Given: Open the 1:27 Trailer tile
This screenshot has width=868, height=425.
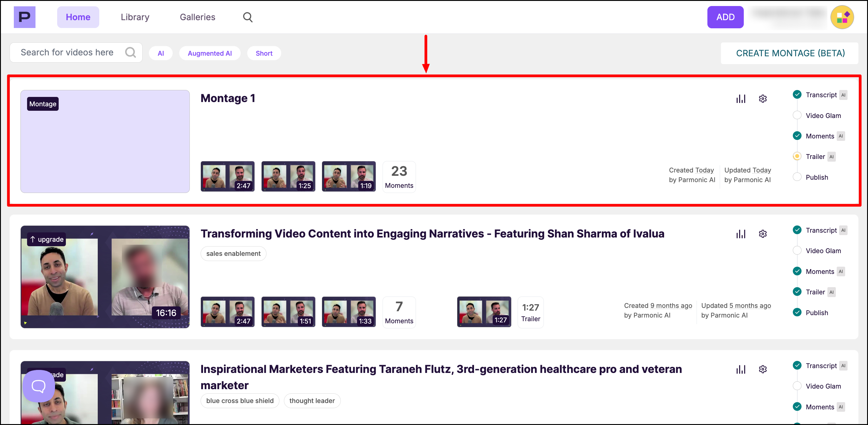Looking at the screenshot, I should coord(530,312).
